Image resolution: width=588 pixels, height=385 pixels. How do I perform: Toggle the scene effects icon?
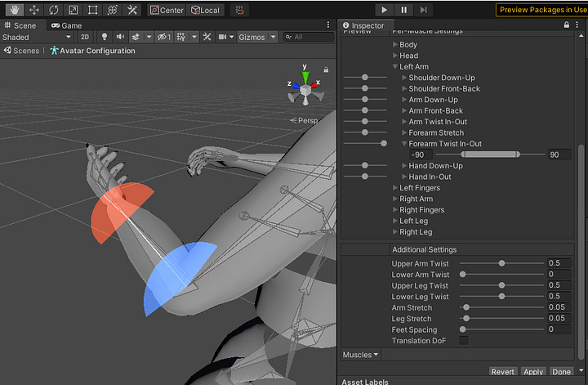click(x=136, y=37)
